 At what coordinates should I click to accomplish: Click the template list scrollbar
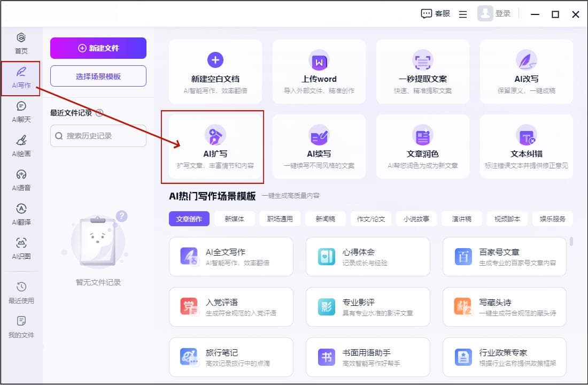571,241
